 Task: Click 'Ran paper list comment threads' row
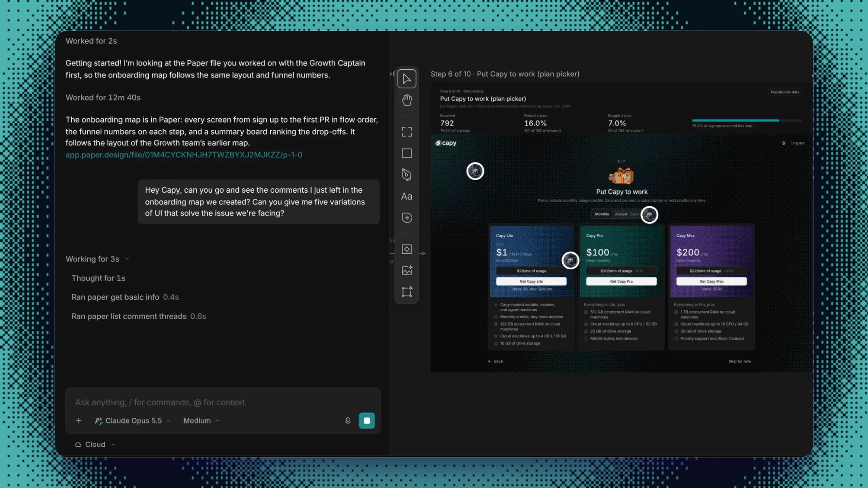(x=139, y=316)
